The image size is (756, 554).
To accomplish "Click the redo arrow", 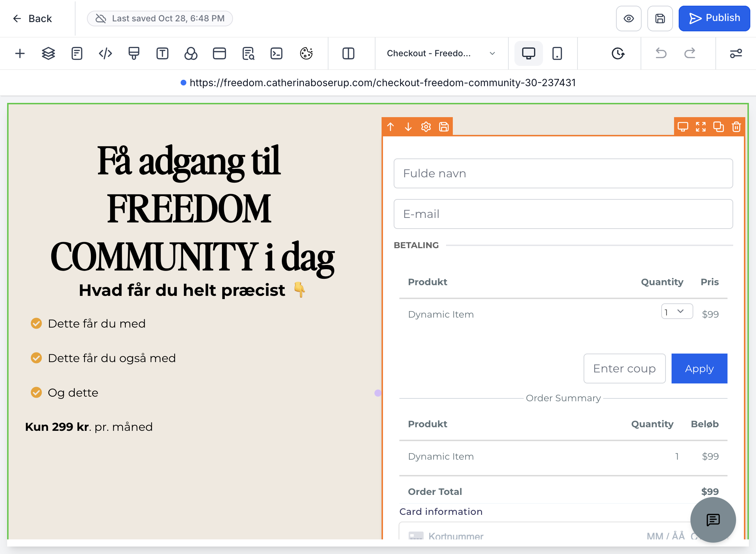I will coord(690,53).
